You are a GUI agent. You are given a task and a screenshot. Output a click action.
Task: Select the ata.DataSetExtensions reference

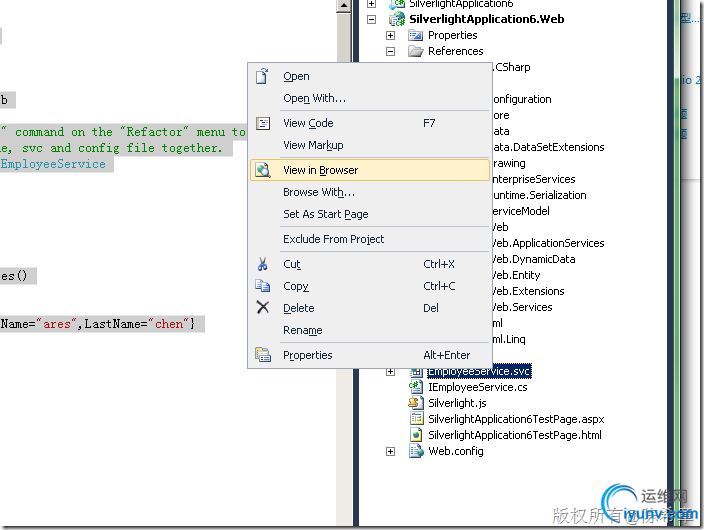click(x=549, y=147)
